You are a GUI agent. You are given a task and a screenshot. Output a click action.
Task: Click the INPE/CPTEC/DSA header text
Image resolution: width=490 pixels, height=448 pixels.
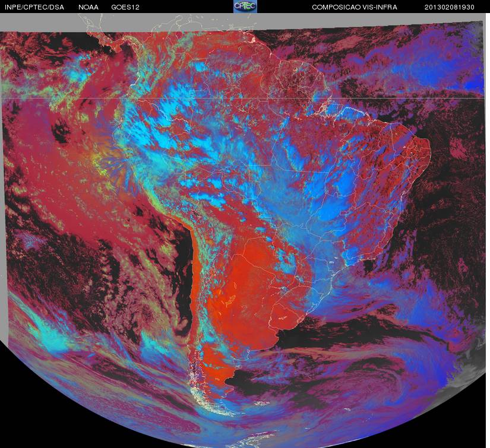(34, 7)
